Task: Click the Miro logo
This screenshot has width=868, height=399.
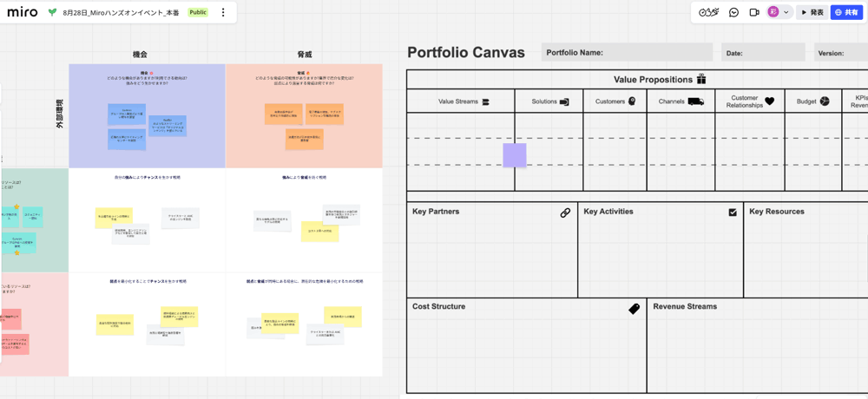Action: pyautogui.click(x=23, y=12)
